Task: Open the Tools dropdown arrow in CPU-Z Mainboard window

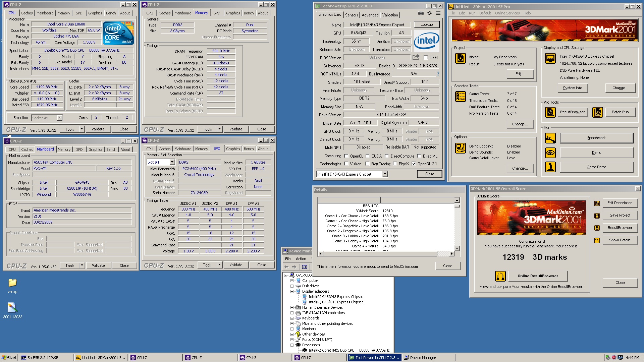Action: click(82, 265)
